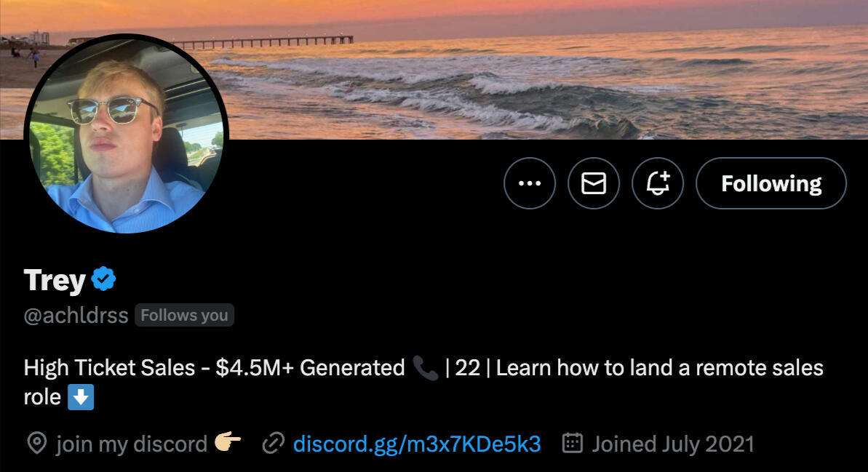The width and height of the screenshot is (868, 472).
Task: Click the calendar icon beside Joined date
Action: click(x=573, y=443)
